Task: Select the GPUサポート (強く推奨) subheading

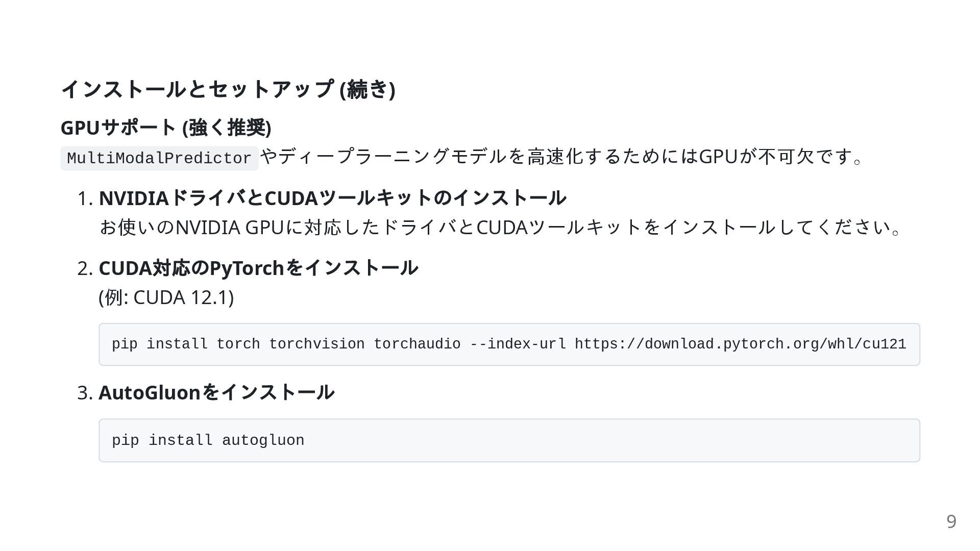Action: coord(166,128)
